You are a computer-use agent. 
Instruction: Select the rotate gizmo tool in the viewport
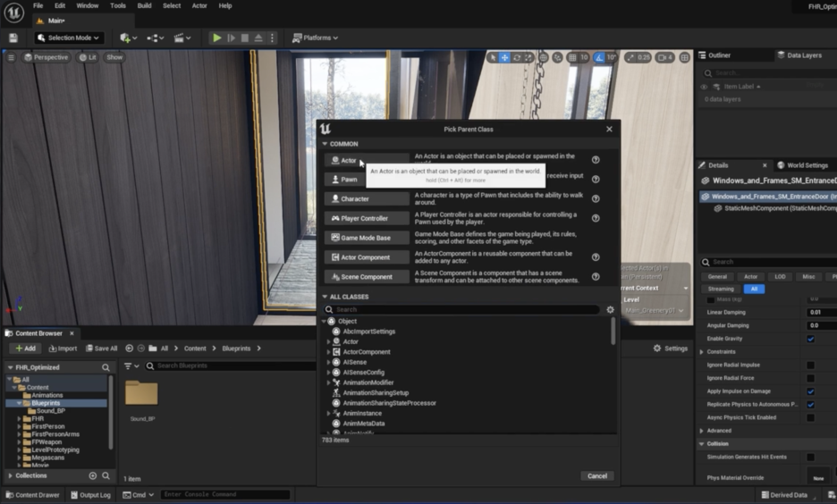pyautogui.click(x=517, y=57)
